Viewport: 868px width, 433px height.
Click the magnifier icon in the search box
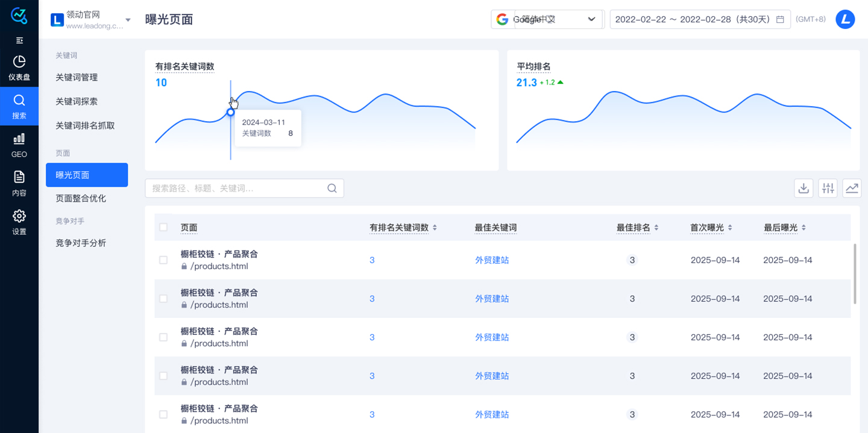pos(332,188)
